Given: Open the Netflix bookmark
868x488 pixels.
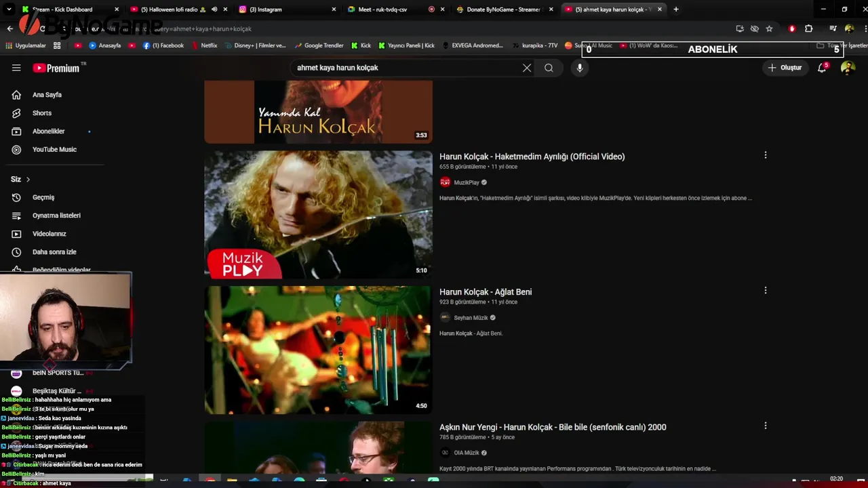Looking at the screenshot, I should coord(203,45).
